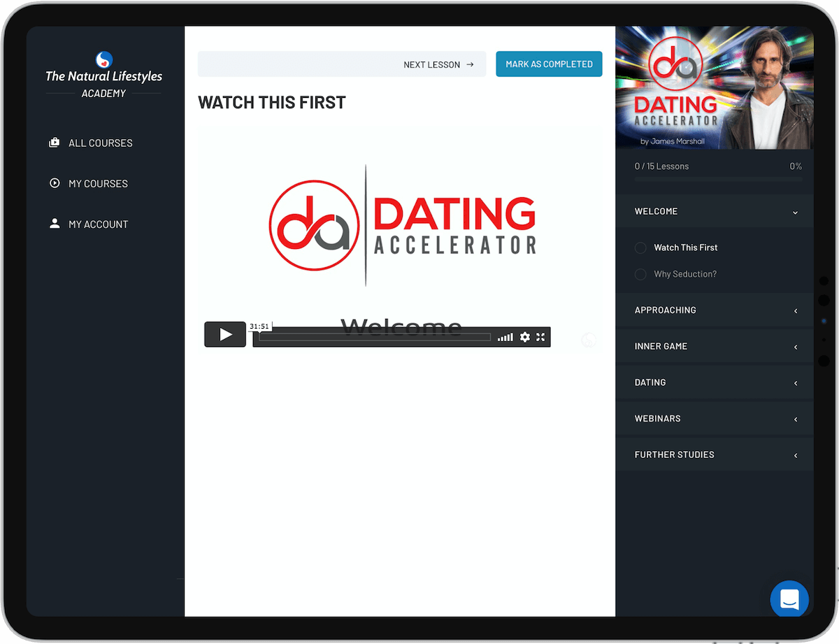Open the chat support bubble
The width and height of the screenshot is (839, 644).
789,599
